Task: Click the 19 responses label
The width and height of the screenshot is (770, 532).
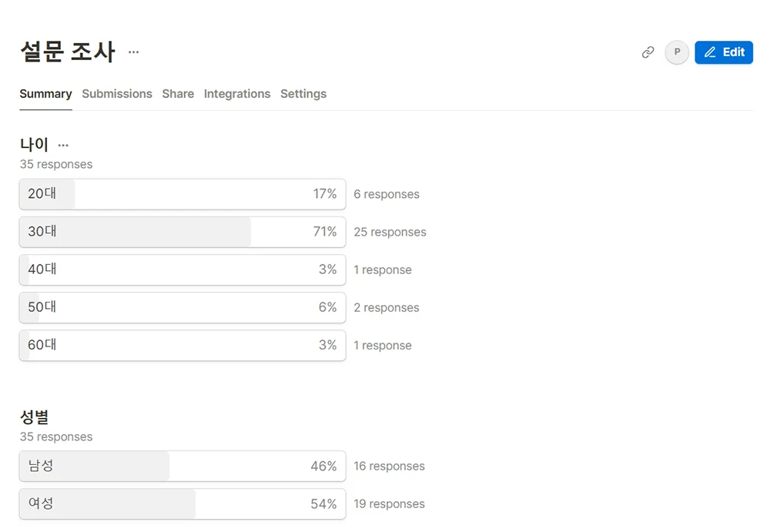Action: 389,504
